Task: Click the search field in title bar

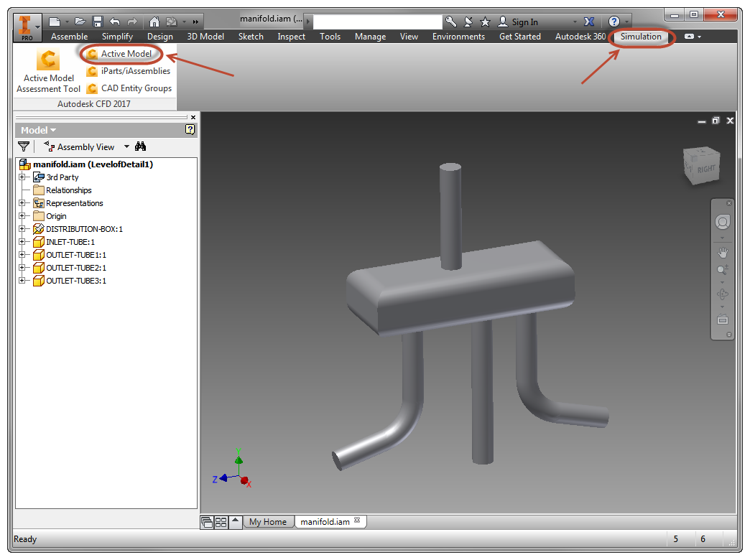Action: coord(377,22)
